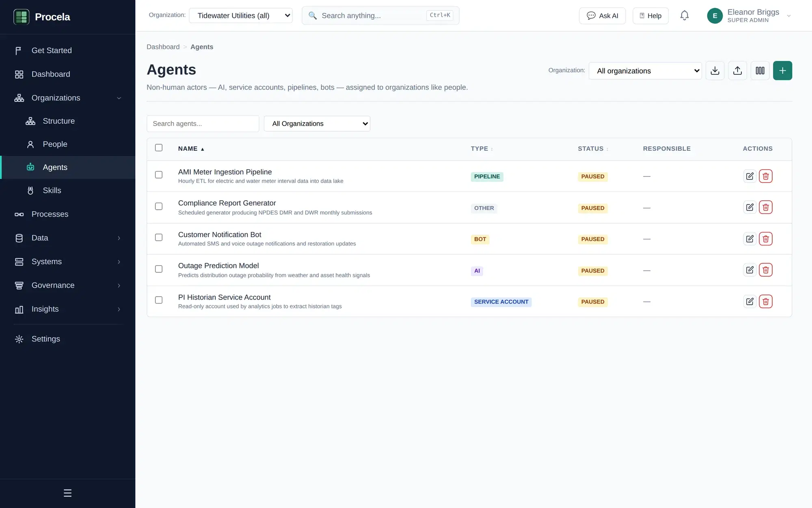Edit AMI Meter Ingestion Pipeline agent

pos(750,176)
